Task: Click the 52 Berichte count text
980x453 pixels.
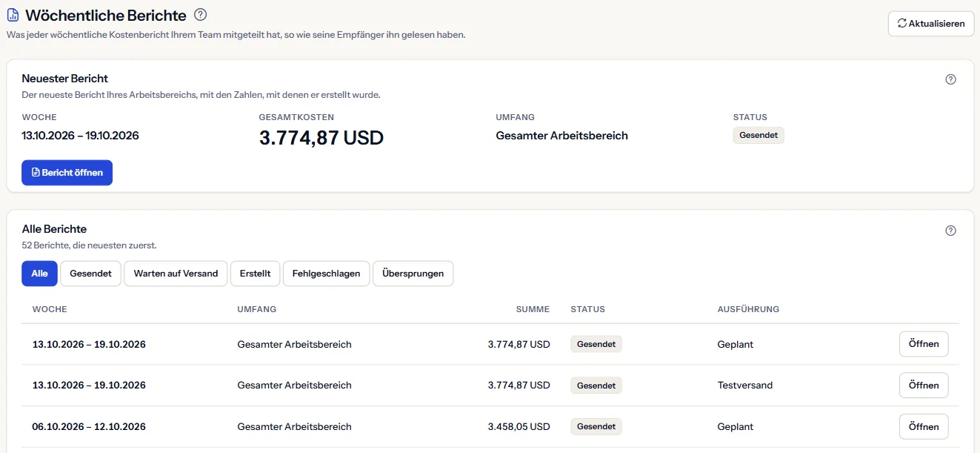Action: [x=89, y=245]
